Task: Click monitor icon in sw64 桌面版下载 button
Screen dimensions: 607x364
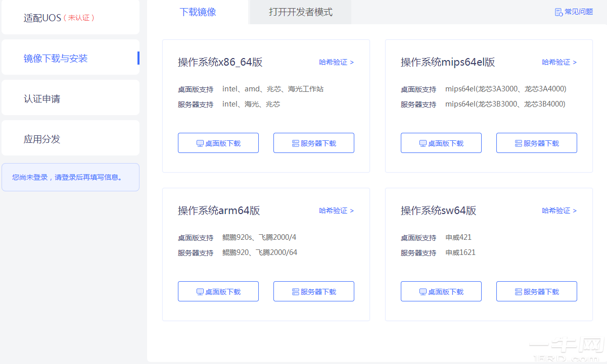Action: tap(423, 292)
